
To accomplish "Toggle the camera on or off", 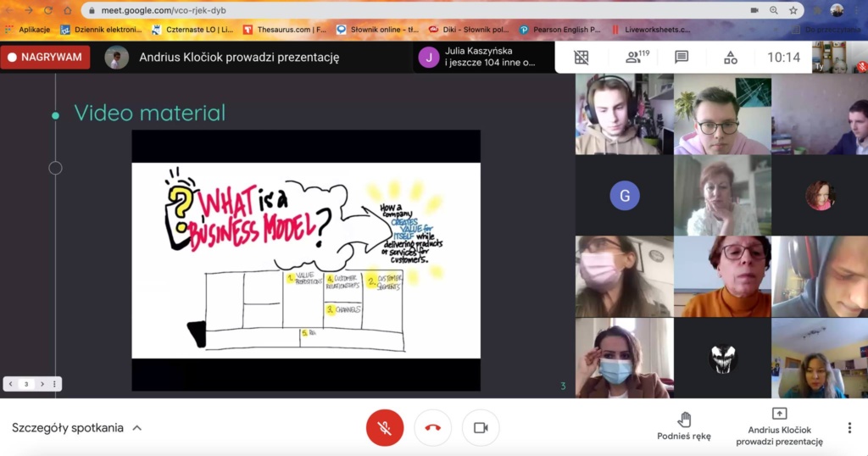I will 481,428.
